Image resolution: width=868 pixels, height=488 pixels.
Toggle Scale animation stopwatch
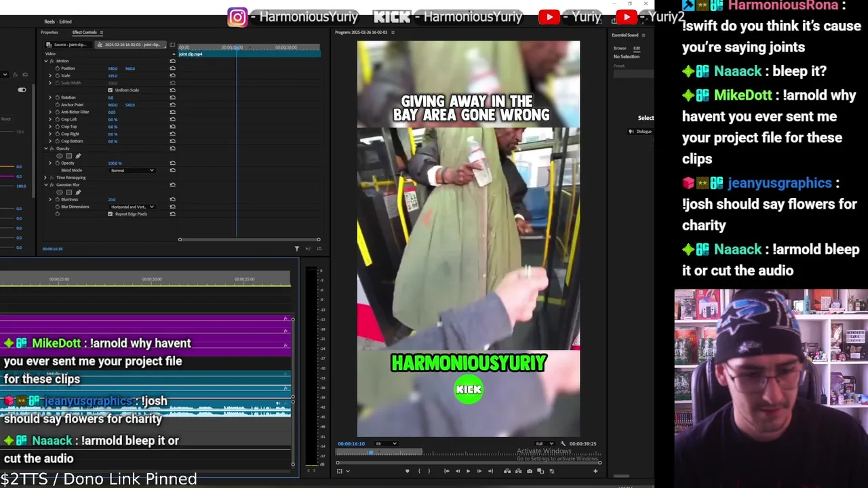tap(58, 76)
